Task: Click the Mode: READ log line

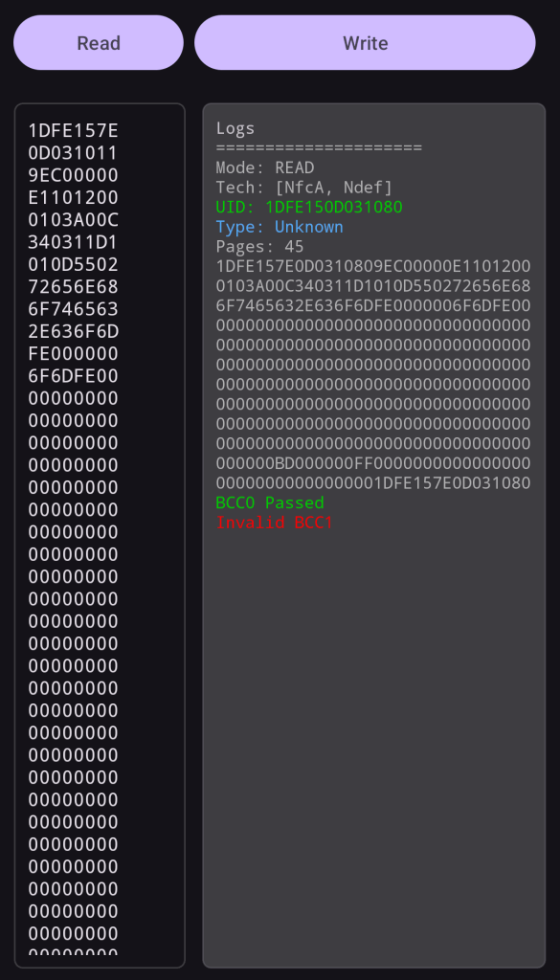Action: (265, 167)
